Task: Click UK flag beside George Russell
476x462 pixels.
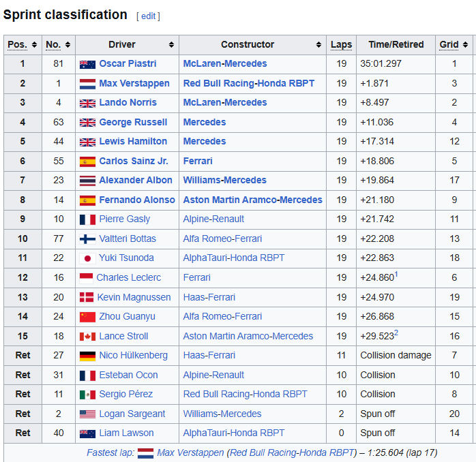Action: 87,123
